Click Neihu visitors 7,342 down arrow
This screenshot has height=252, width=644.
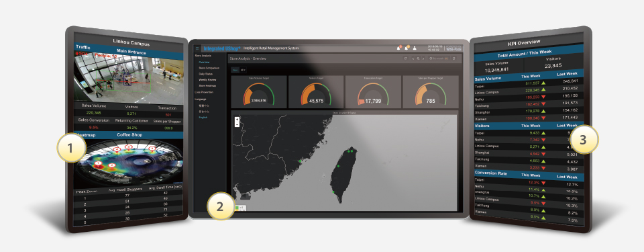click(543, 140)
